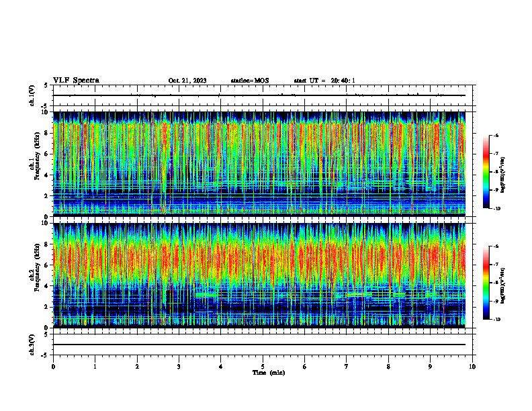This screenshot has height=411, width=532.
Task: Click the "0" tick on the time axis
Action: point(53,367)
